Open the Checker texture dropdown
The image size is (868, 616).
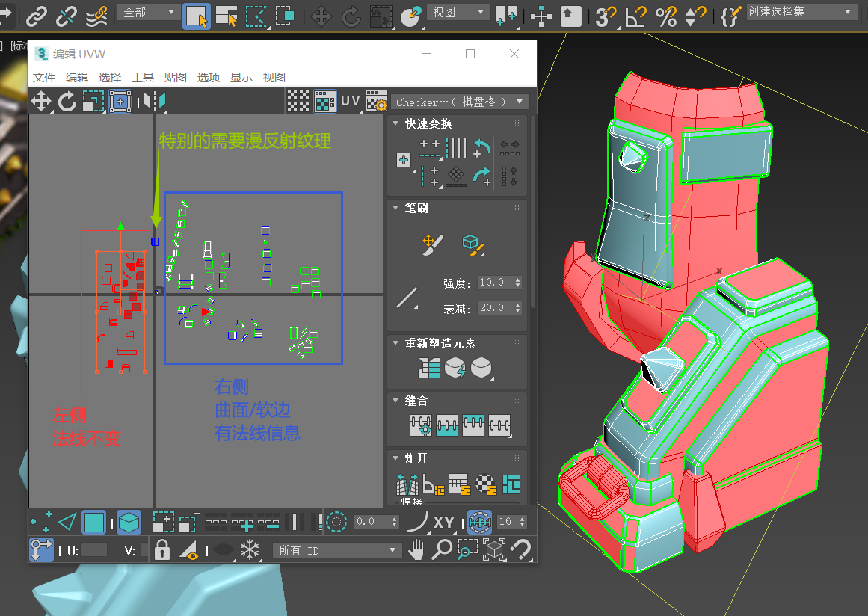[x=460, y=102]
